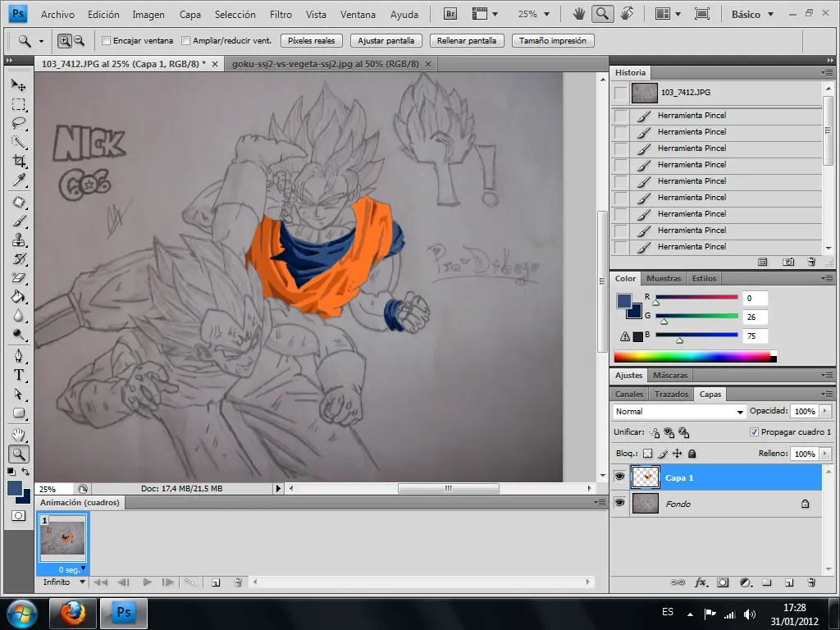This screenshot has width=840, height=630.
Task: Open the Historia panel menu
Action: pyautogui.click(x=827, y=72)
